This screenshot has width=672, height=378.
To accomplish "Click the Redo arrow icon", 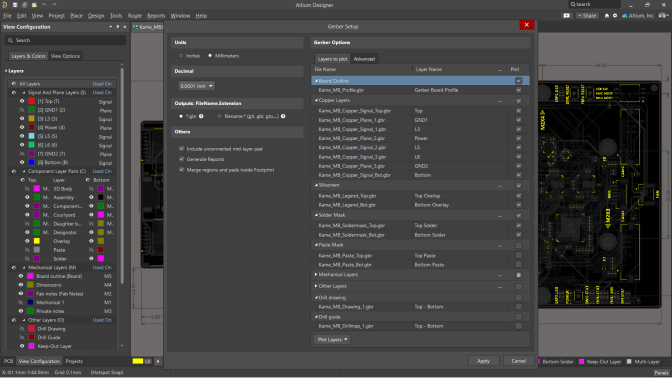I will pyautogui.click(x=54, y=5).
